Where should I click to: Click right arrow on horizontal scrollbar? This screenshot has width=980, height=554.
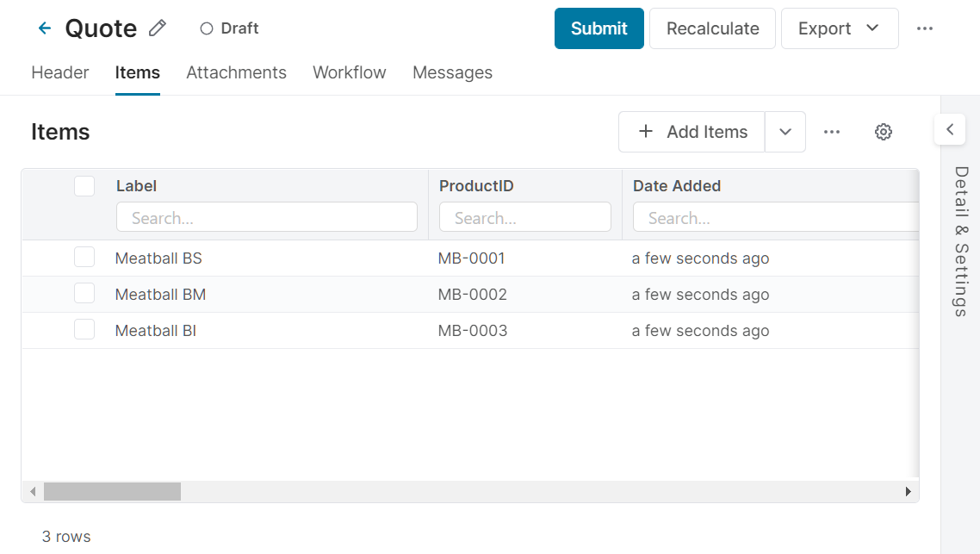coord(908,492)
